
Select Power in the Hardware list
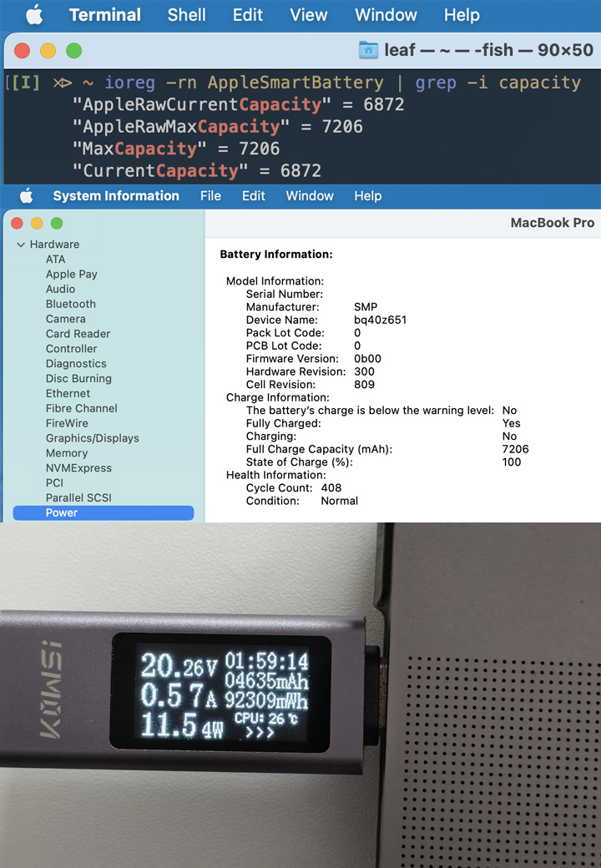tap(62, 512)
